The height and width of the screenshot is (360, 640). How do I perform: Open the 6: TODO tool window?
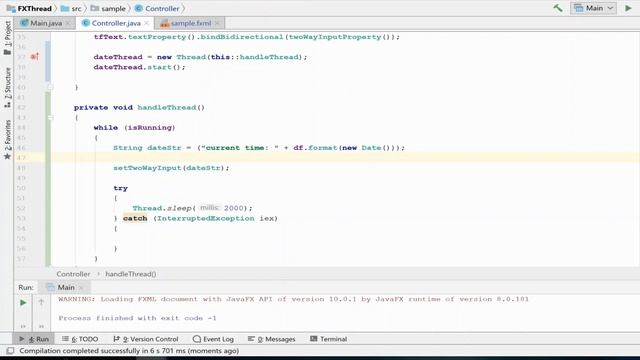[x=80, y=339]
